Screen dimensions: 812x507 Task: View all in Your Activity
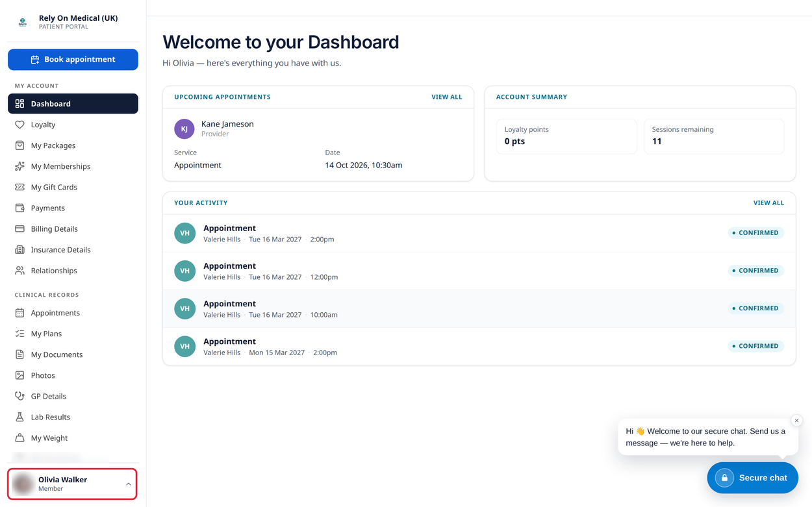click(x=768, y=203)
